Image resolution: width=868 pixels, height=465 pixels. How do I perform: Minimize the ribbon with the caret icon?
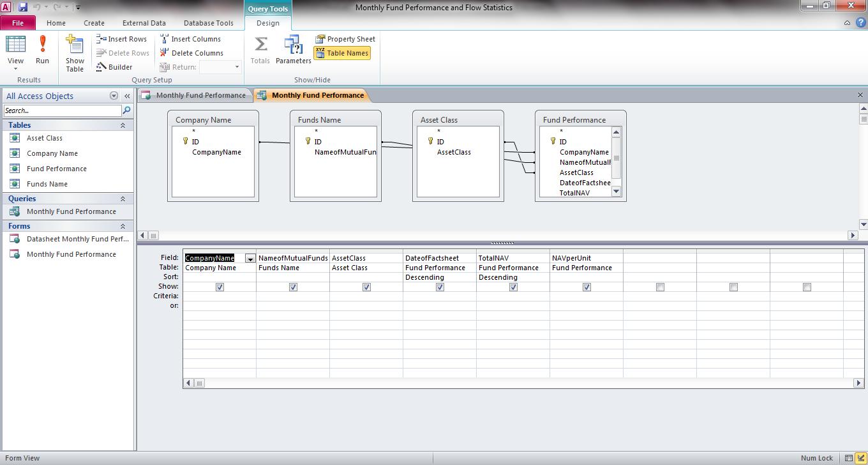[x=847, y=22]
